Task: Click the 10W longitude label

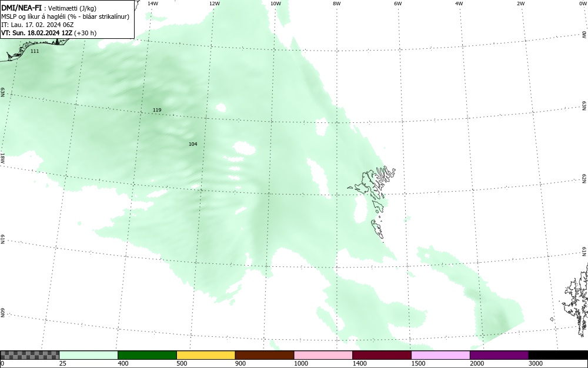Action: pos(276,4)
